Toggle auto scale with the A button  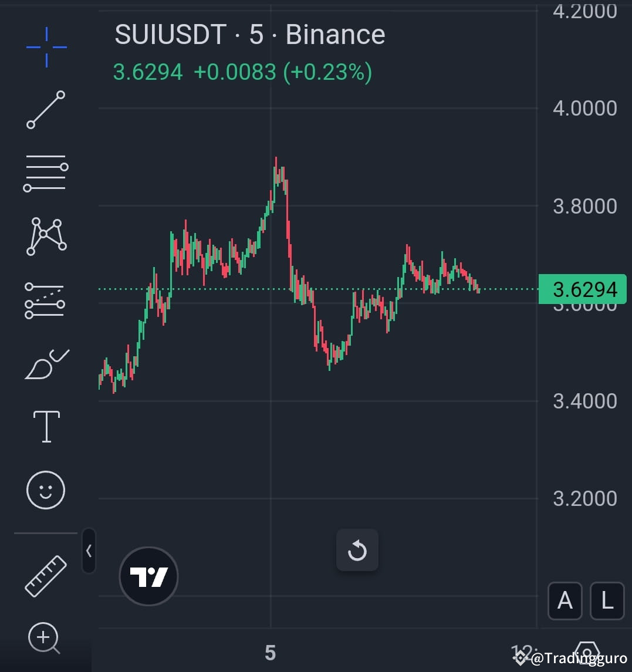(565, 601)
